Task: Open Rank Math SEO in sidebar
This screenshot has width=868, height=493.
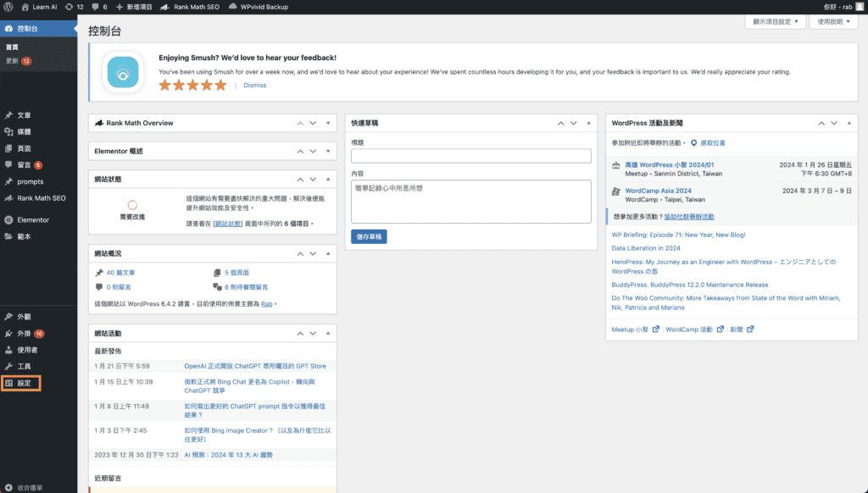Action: click(x=41, y=198)
